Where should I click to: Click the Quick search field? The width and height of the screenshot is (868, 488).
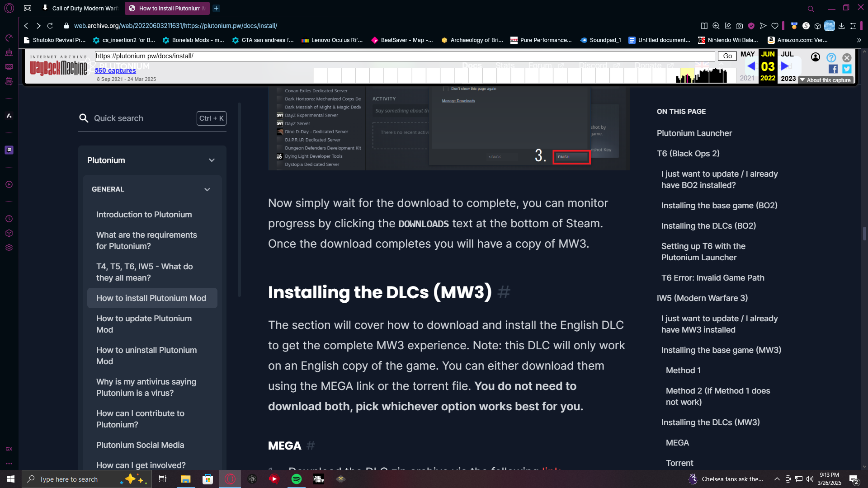140,118
